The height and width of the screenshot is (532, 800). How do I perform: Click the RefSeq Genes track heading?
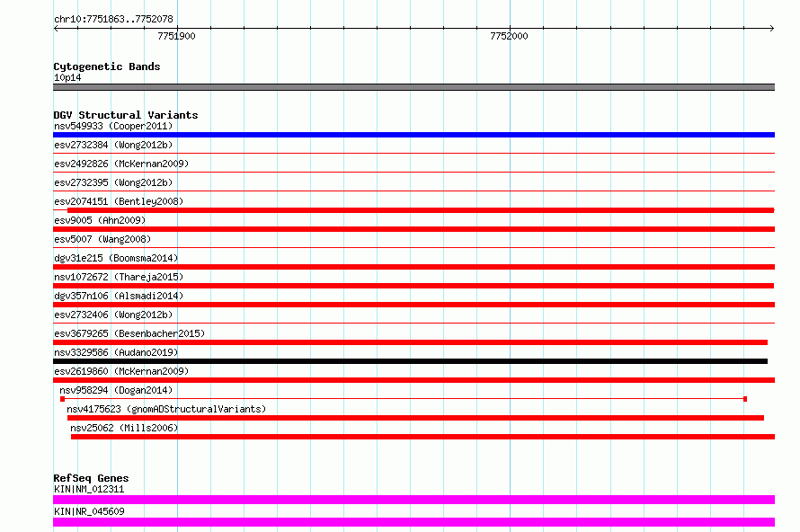[x=91, y=478]
